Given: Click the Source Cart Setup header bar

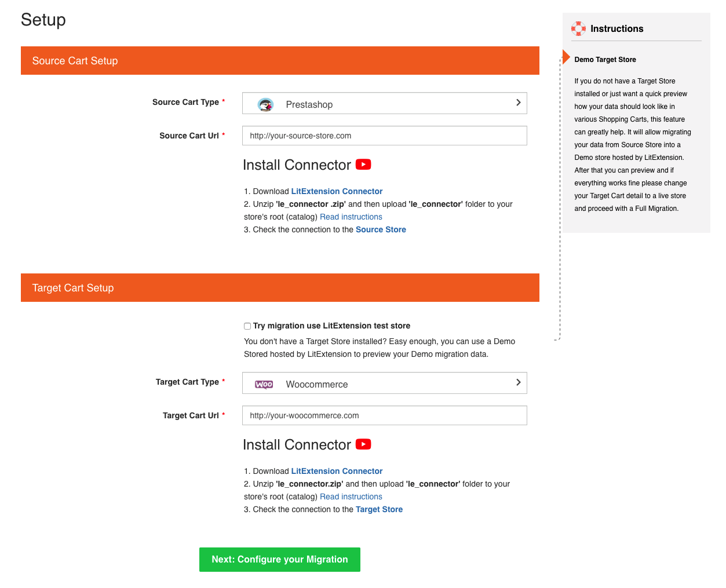Looking at the screenshot, I should tap(280, 61).
